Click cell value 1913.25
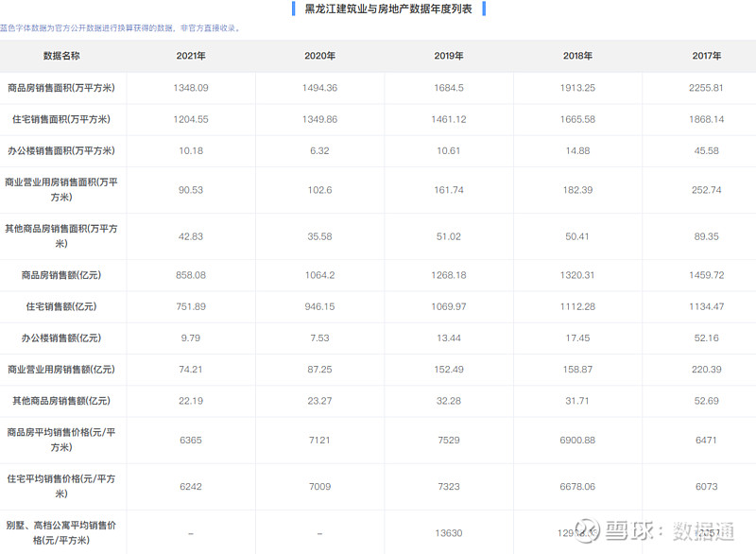The image size is (756, 554). [577, 88]
